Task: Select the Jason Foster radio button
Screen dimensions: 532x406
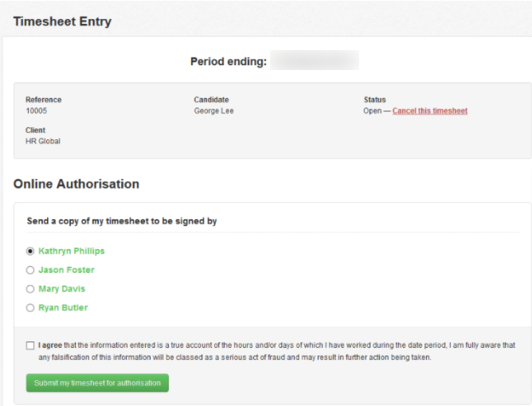Action: pyautogui.click(x=30, y=270)
